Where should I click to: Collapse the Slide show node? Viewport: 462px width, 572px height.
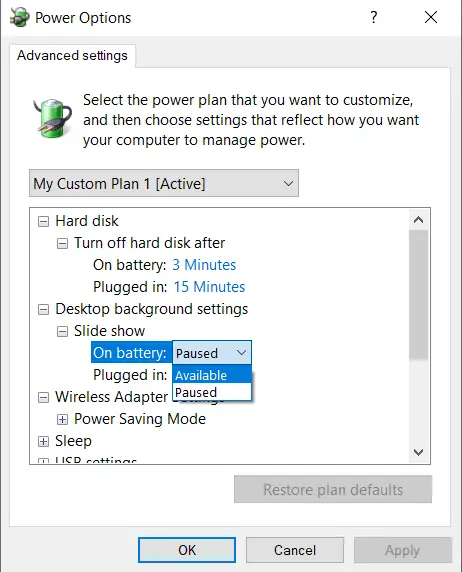(62, 331)
